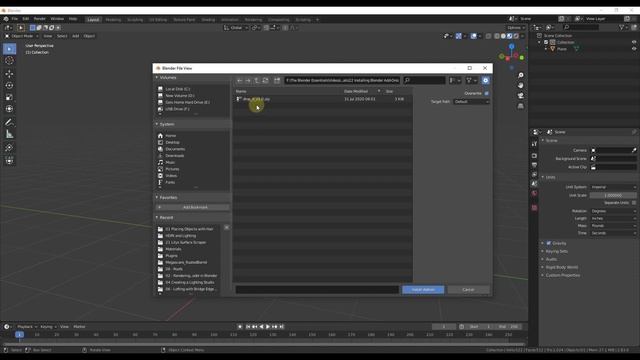
Task: Go to the Desktop system folder
Action: 172,142
